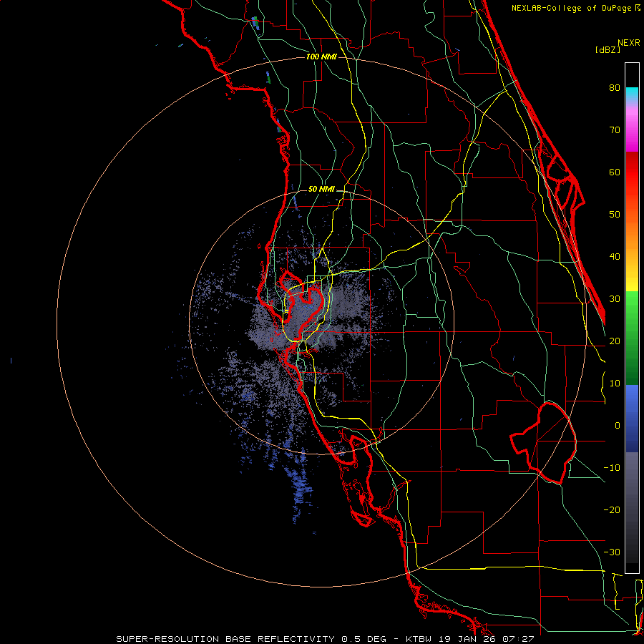Click the 70 dBZ scale value

point(615,130)
